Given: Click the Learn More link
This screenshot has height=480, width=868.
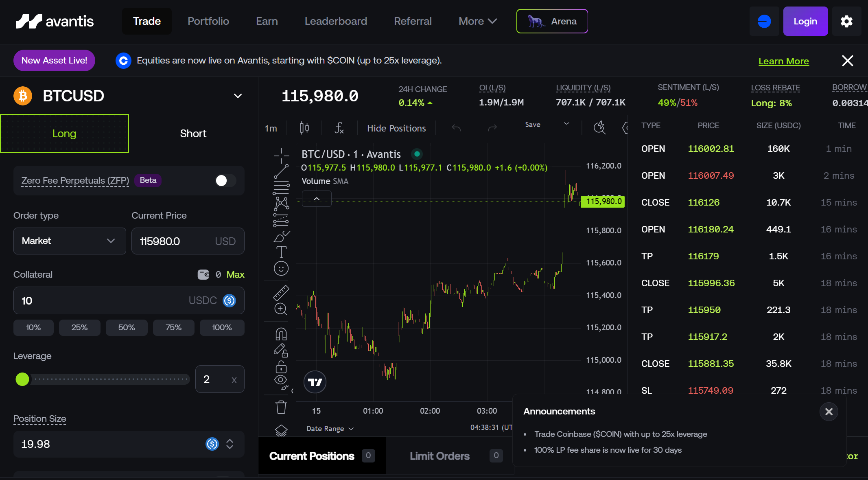Looking at the screenshot, I should click(x=783, y=61).
